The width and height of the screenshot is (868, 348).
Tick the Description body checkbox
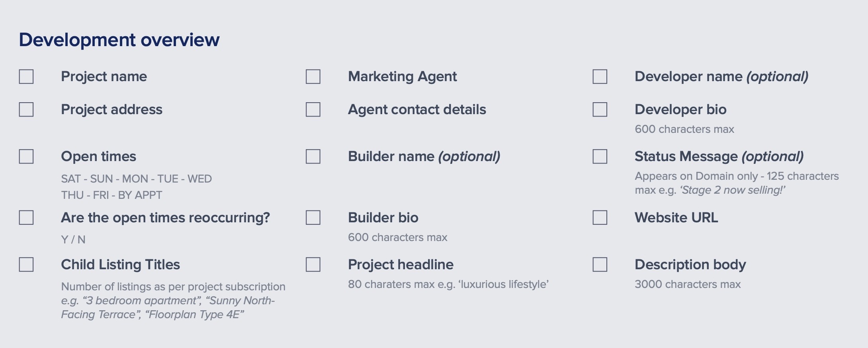point(600,264)
